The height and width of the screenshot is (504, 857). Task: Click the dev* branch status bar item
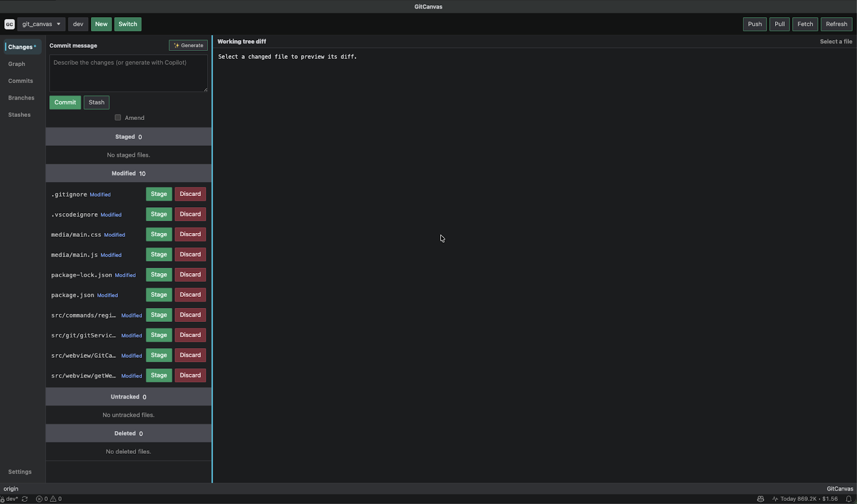click(x=9, y=499)
